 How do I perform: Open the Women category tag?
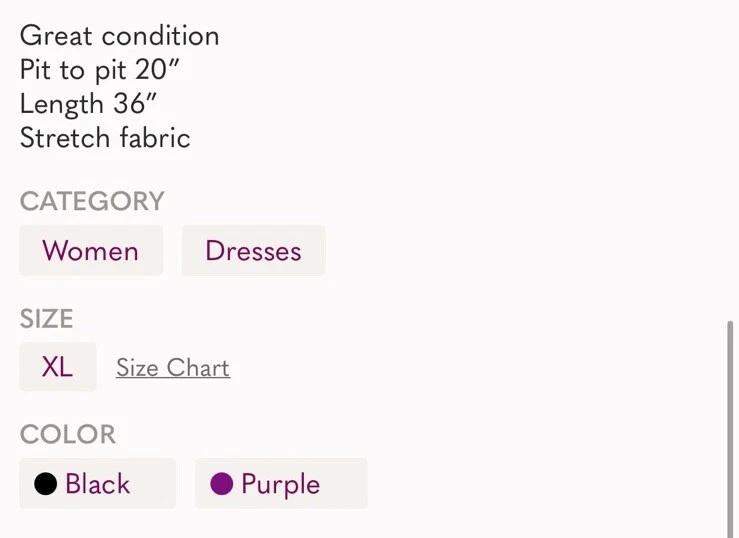pos(90,250)
